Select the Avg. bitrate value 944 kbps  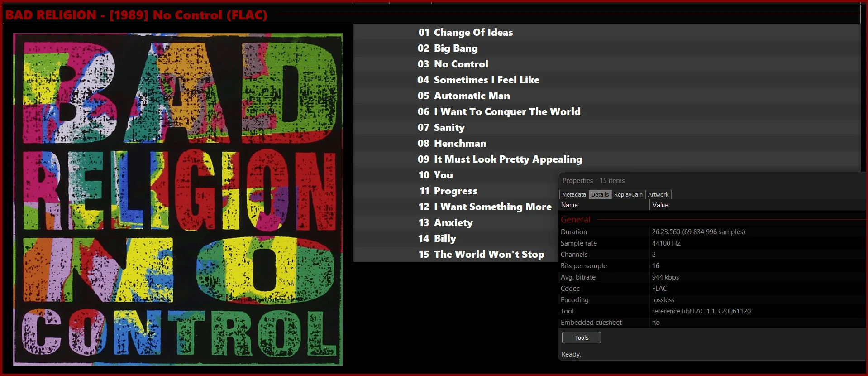[665, 277]
